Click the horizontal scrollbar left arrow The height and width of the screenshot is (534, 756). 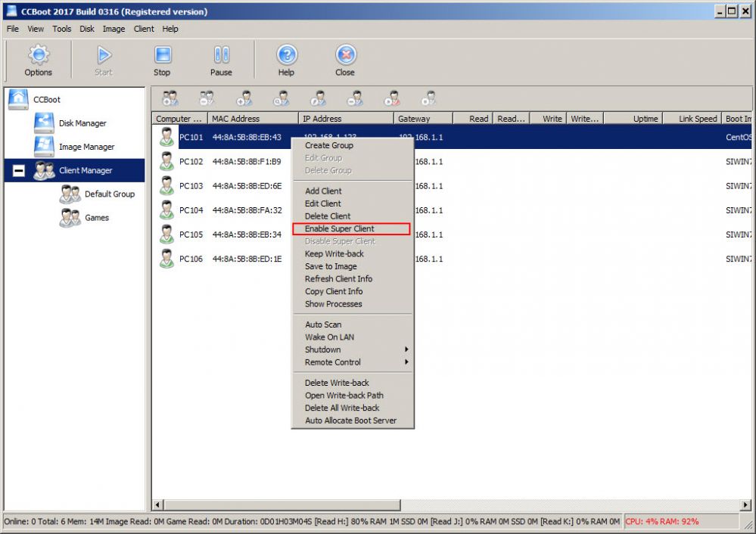[157, 505]
